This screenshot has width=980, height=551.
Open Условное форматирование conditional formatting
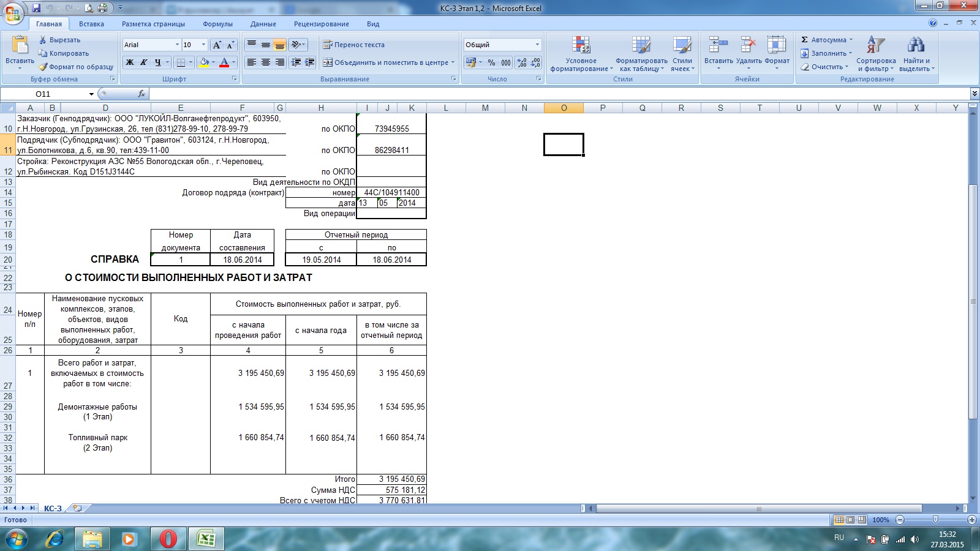pyautogui.click(x=581, y=54)
